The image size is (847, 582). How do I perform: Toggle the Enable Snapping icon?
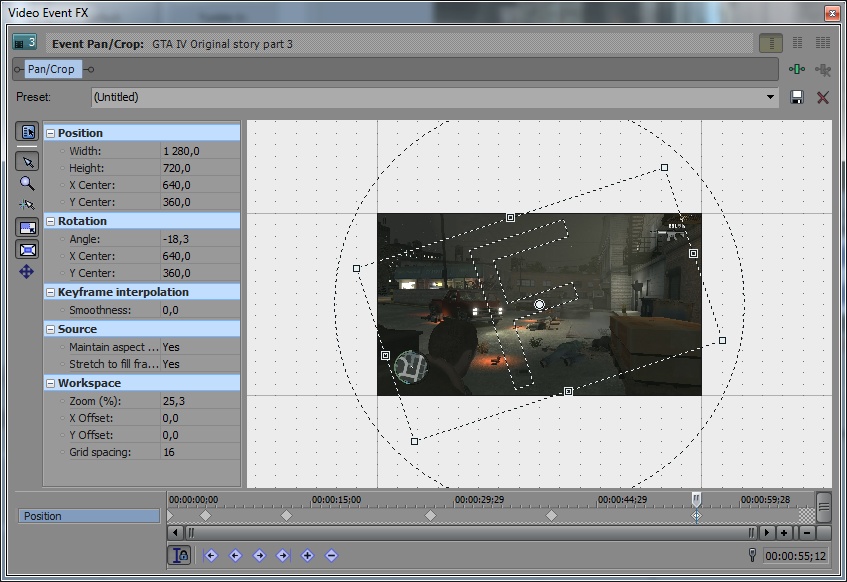(x=27, y=204)
